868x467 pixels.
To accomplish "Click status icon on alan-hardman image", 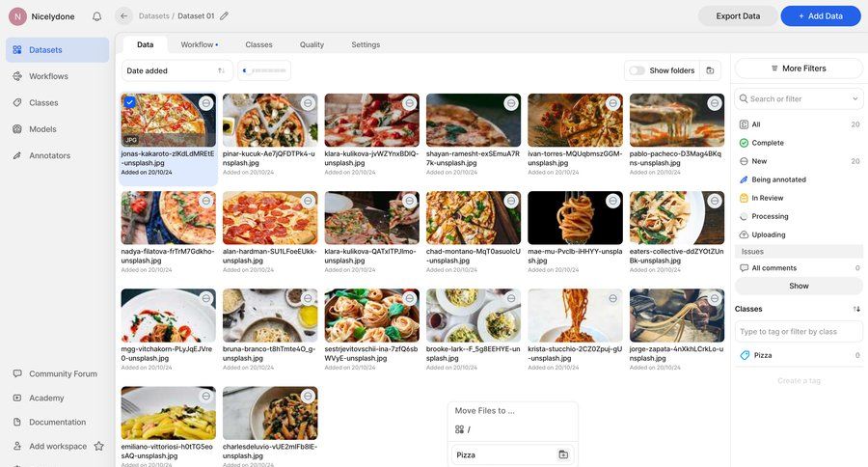I will [308, 201].
